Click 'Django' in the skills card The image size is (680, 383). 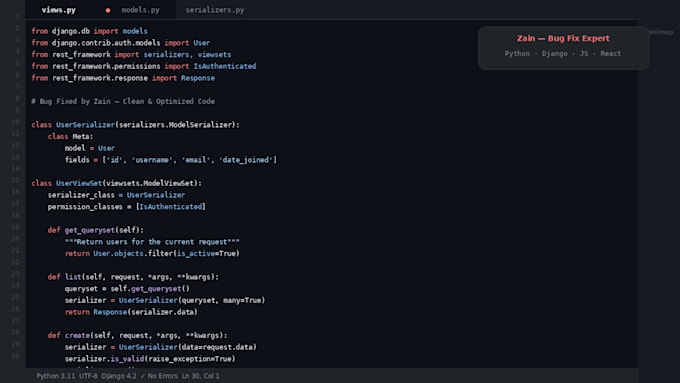(554, 53)
